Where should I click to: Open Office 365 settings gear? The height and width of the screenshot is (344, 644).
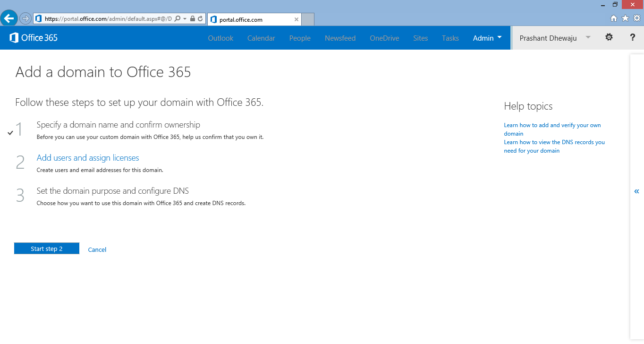tap(609, 37)
